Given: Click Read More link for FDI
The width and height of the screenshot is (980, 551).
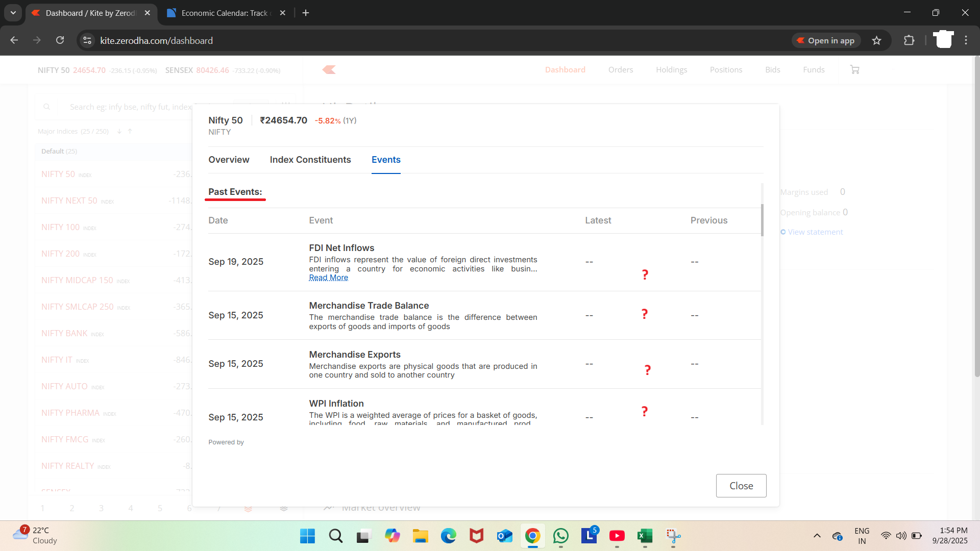Looking at the screenshot, I should click(x=328, y=278).
